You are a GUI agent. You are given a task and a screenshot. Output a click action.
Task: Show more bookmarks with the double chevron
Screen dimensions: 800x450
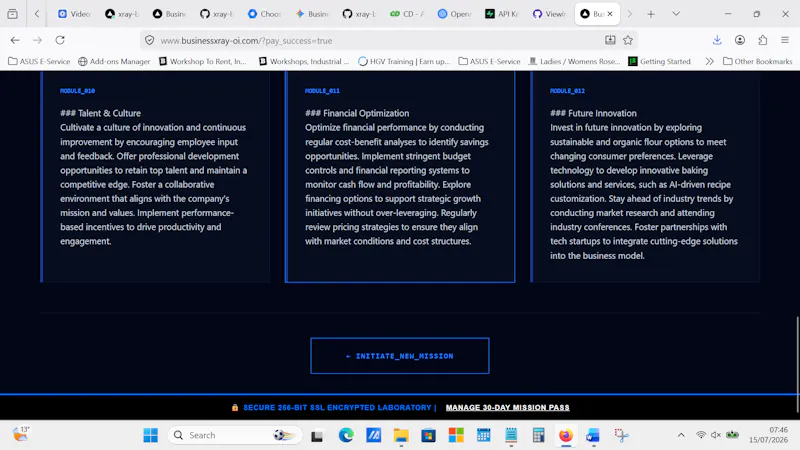pyautogui.click(x=709, y=61)
